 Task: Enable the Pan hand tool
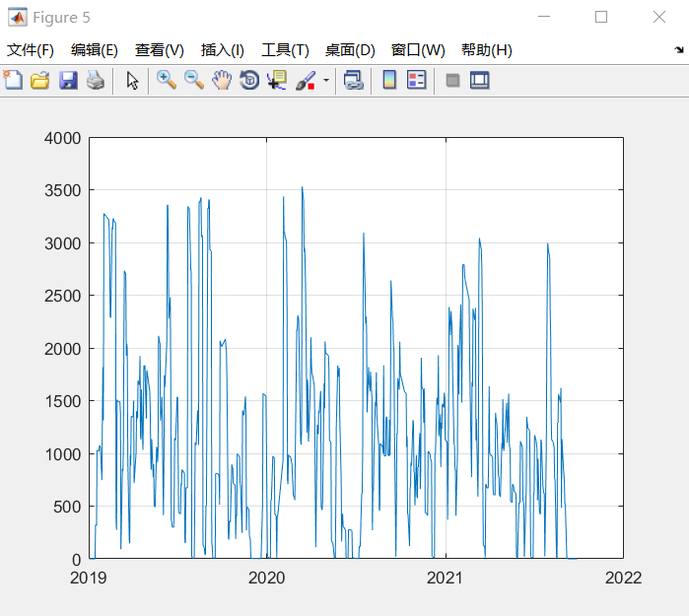click(222, 81)
